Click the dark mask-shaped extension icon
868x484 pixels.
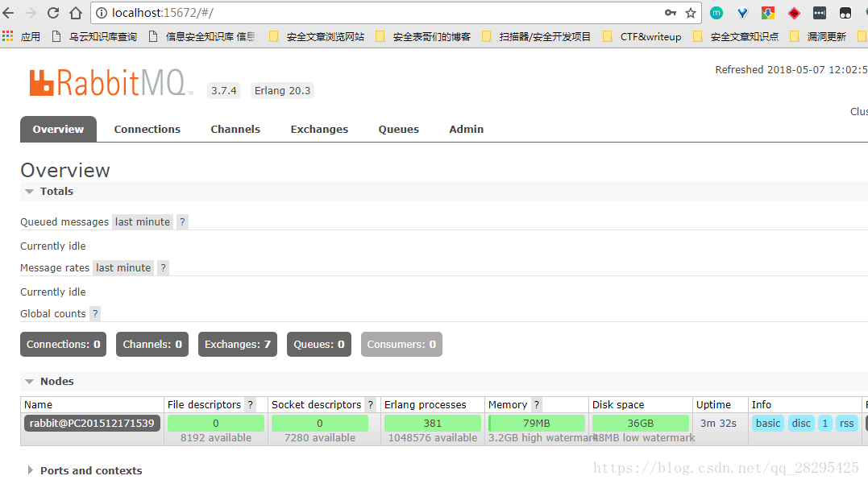[845, 13]
